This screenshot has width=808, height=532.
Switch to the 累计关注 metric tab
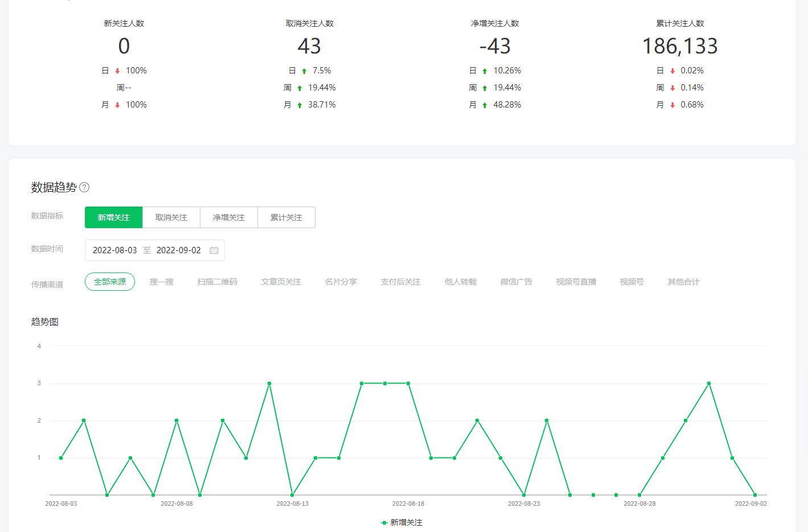point(286,217)
